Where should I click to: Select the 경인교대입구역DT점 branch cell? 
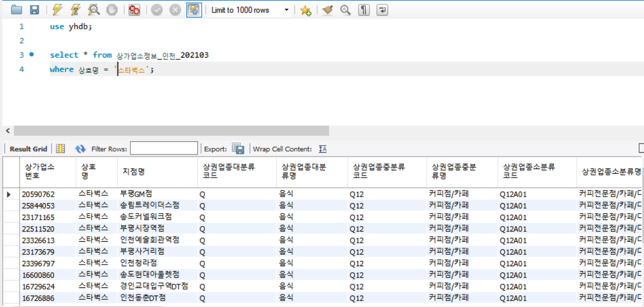coord(157,286)
